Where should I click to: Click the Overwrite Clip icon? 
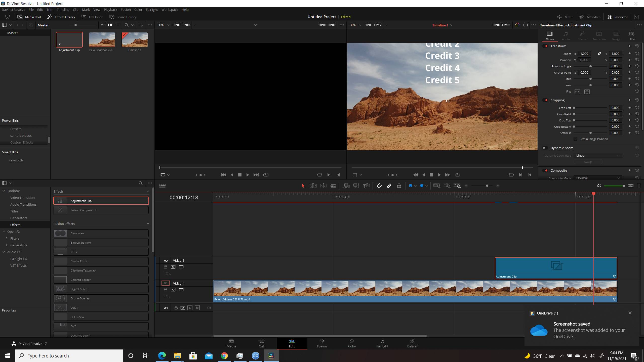pyautogui.click(x=356, y=186)
